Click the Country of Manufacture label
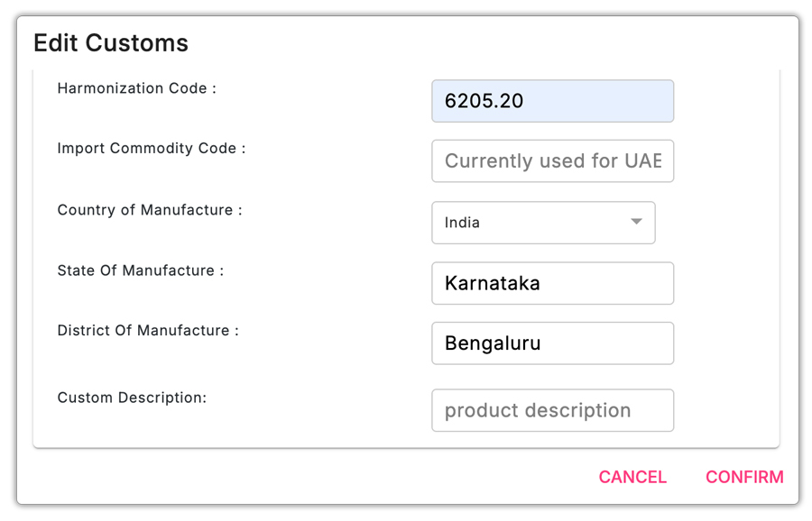 (150, 209)
